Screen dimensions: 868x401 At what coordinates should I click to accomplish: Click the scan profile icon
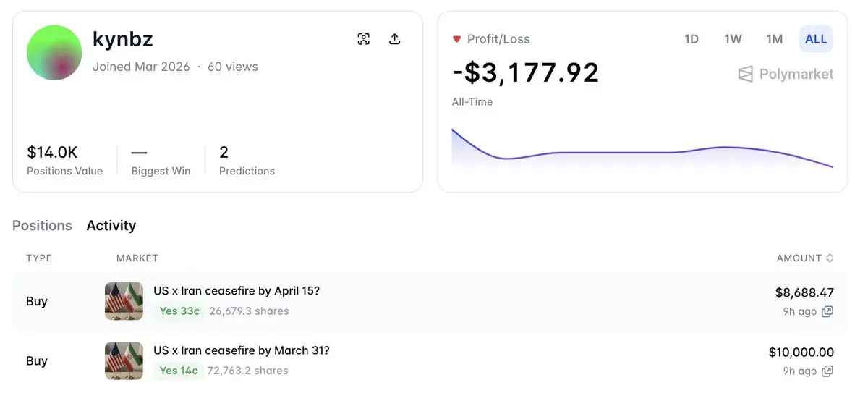click(364, 39)
